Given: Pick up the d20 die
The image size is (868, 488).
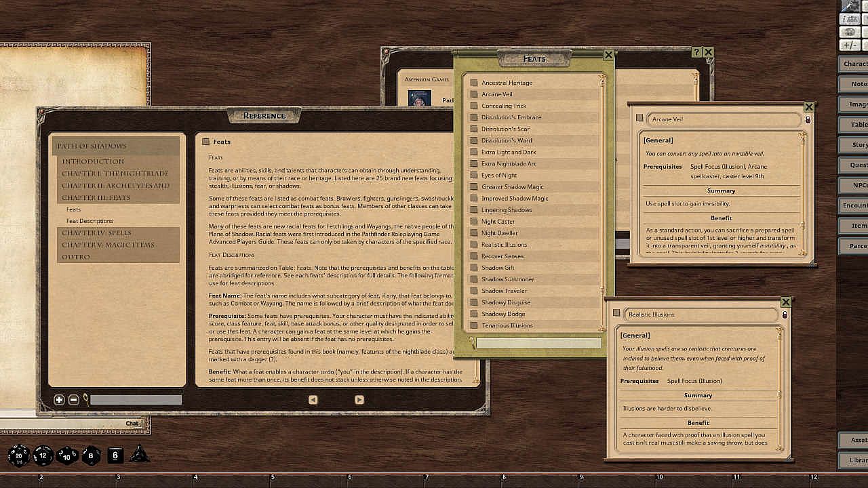Looking at the screenshot, I should [19, 455].
